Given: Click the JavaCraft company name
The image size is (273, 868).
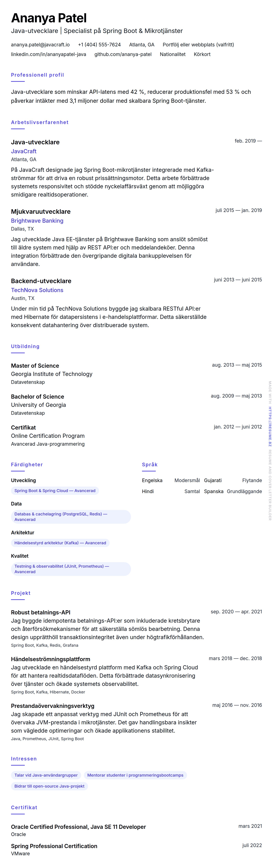Looking at the screenshot, I should pyautogui.click(x=24, y=151).
